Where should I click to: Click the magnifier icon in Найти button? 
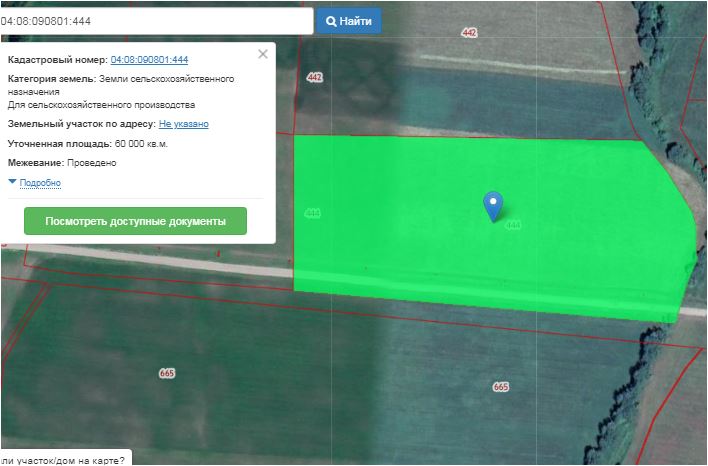pos(332,21)
